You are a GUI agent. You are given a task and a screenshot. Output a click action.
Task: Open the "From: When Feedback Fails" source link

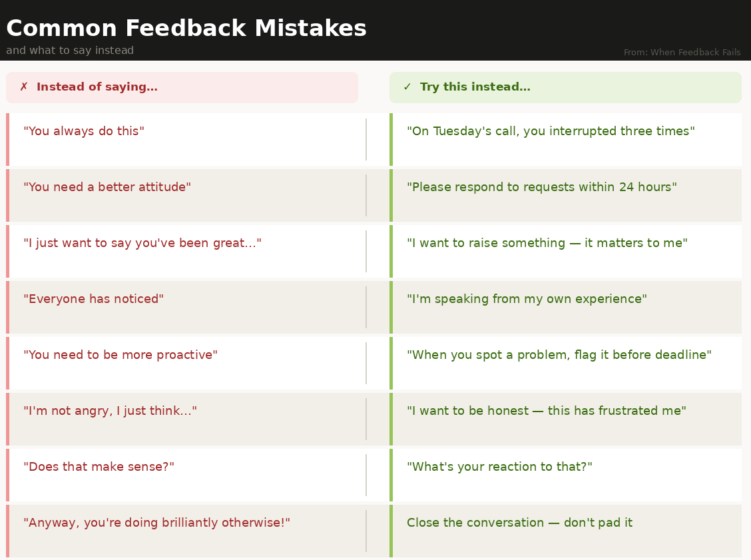[x=682, y=53]
